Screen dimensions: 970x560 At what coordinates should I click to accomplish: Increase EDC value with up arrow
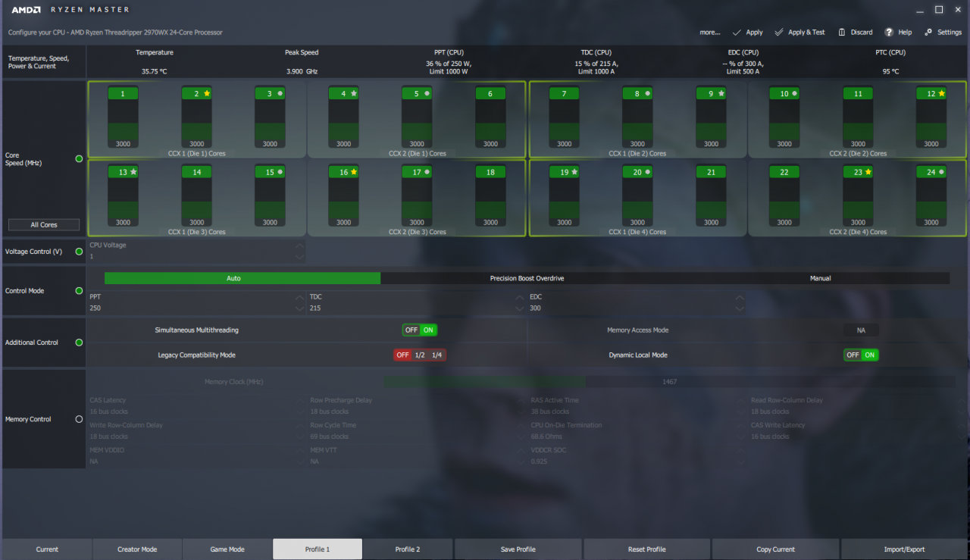(740, 297)
